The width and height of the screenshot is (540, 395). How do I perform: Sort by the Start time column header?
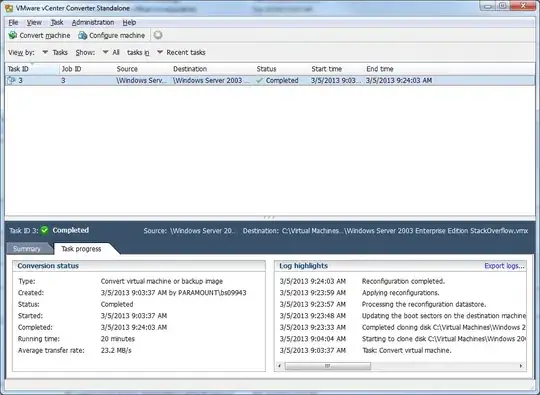(326, 69)
